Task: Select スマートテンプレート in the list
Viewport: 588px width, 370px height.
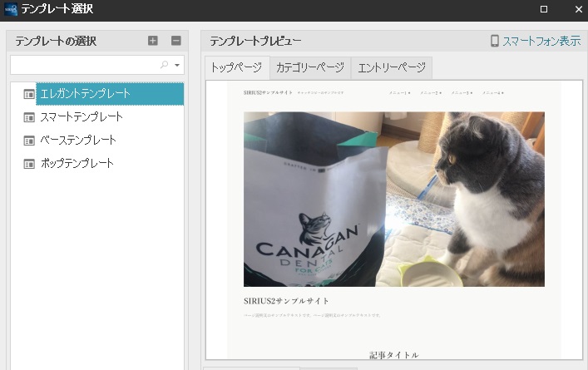Action: pos(82,117)
